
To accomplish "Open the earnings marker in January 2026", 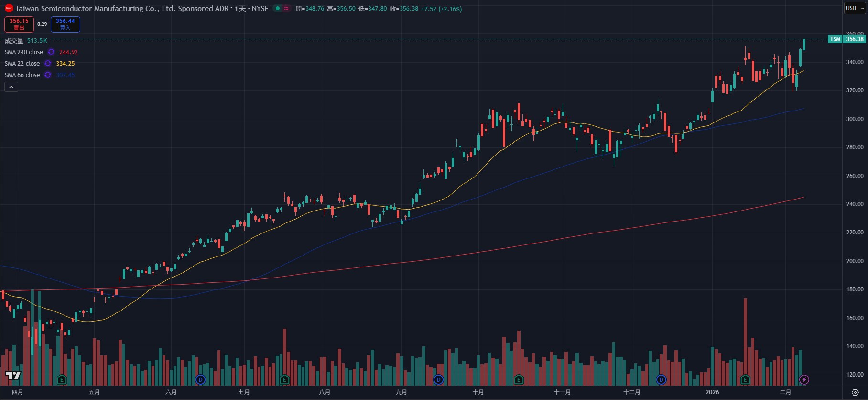I will (745, 380).
